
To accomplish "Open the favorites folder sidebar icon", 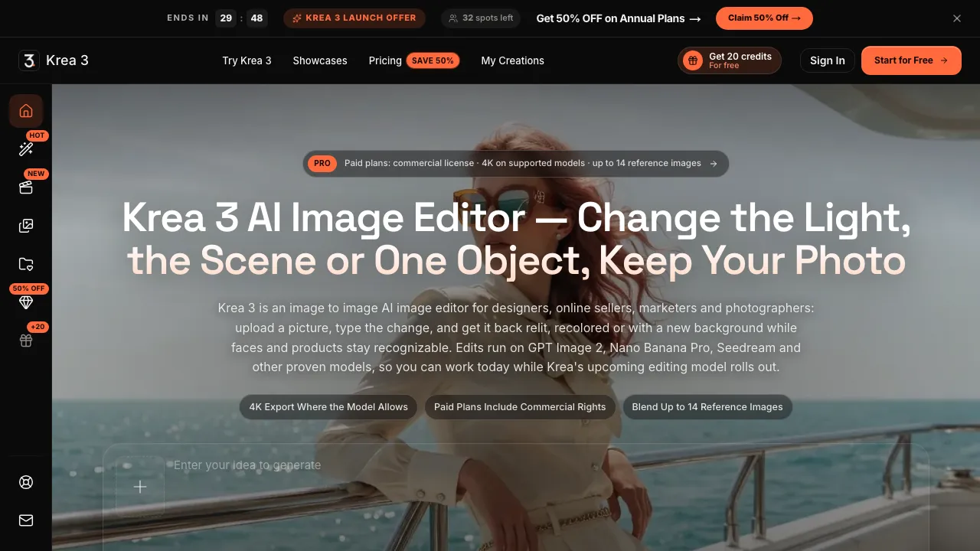I will coord(26,264).
